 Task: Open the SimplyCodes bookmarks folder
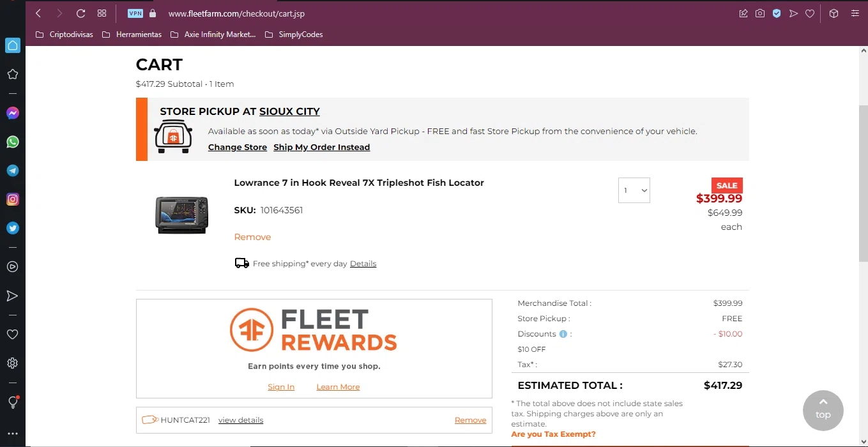point(294,34)
